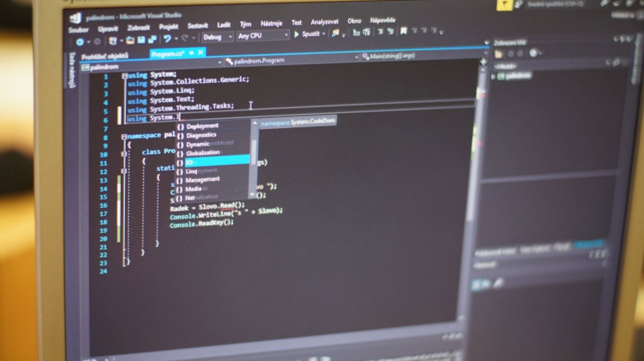Open the Undo history dropdown arrow
The width and height of the screenshot is (644, 361).
click(x=176, y=39)
